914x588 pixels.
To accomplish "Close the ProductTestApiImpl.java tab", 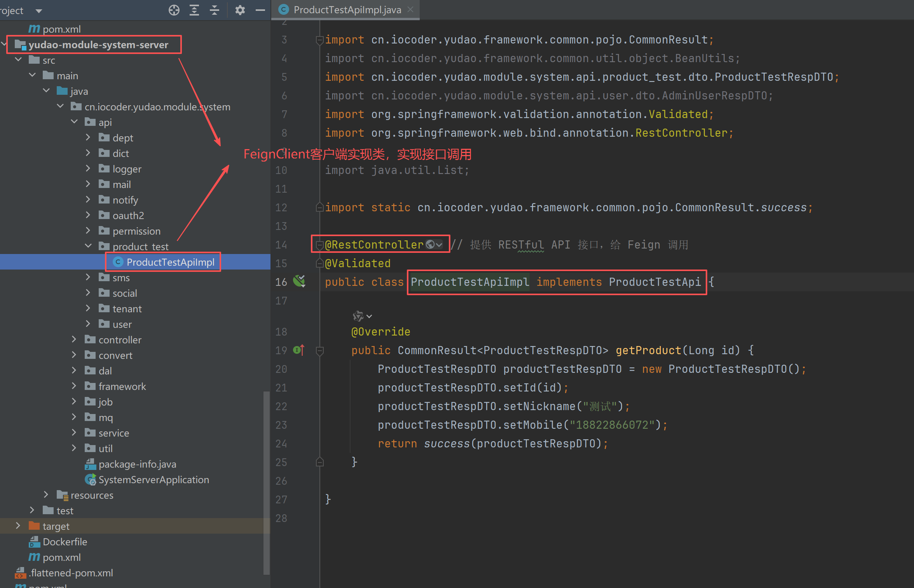I will (410, 9).
